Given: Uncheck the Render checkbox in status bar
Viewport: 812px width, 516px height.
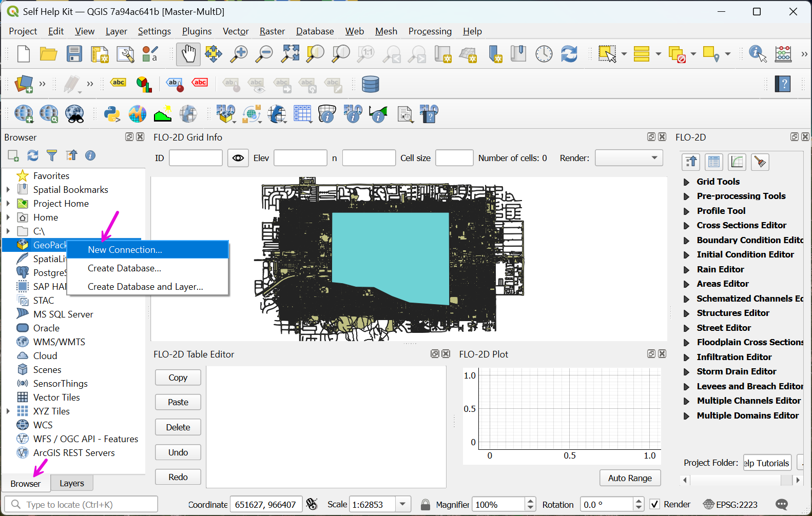Looking at the screenshot, I should coord(655,504).
